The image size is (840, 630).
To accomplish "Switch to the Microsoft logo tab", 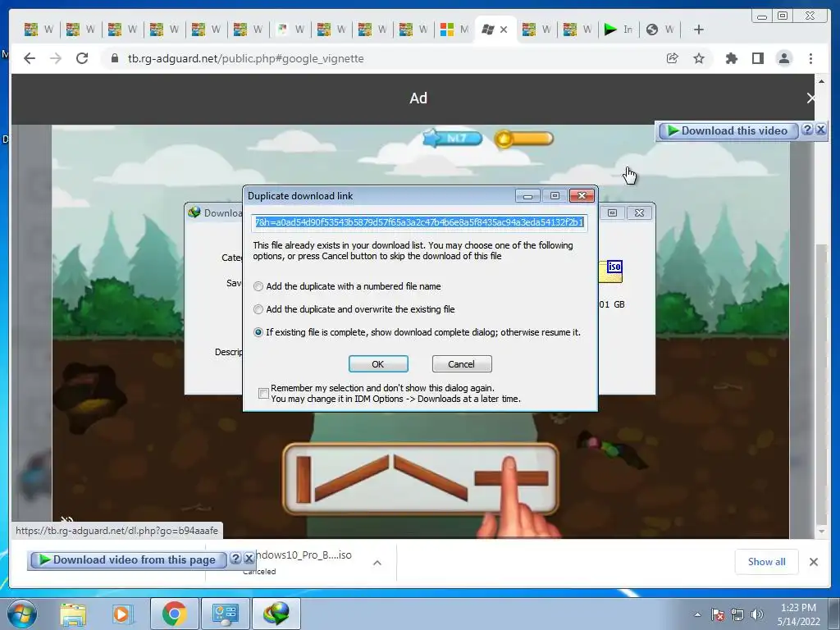I will tap(454, 30).
